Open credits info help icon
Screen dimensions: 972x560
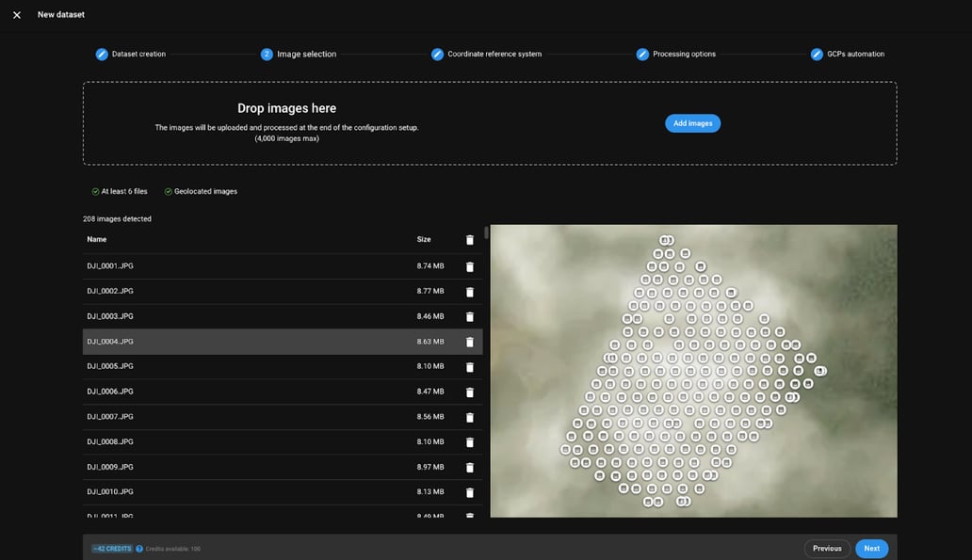pos(139,549)
